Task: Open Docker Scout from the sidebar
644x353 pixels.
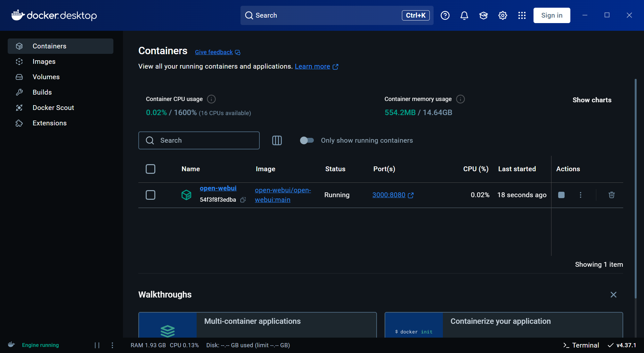Action: click(x=53, y=107)
